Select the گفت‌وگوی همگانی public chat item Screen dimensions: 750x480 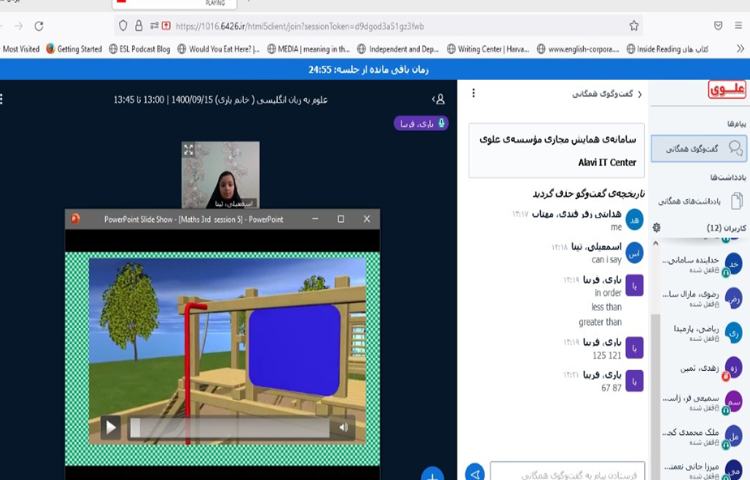click(x=698, y=149)
